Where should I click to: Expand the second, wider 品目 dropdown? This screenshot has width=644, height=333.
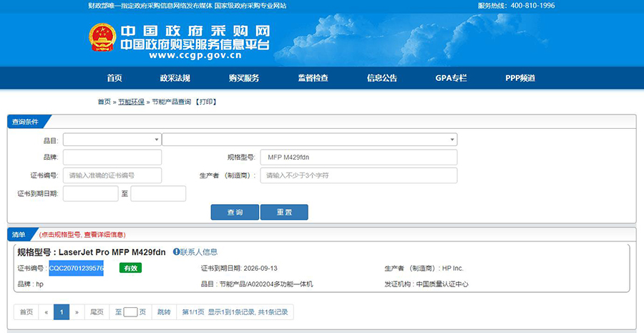coord(309,140)
